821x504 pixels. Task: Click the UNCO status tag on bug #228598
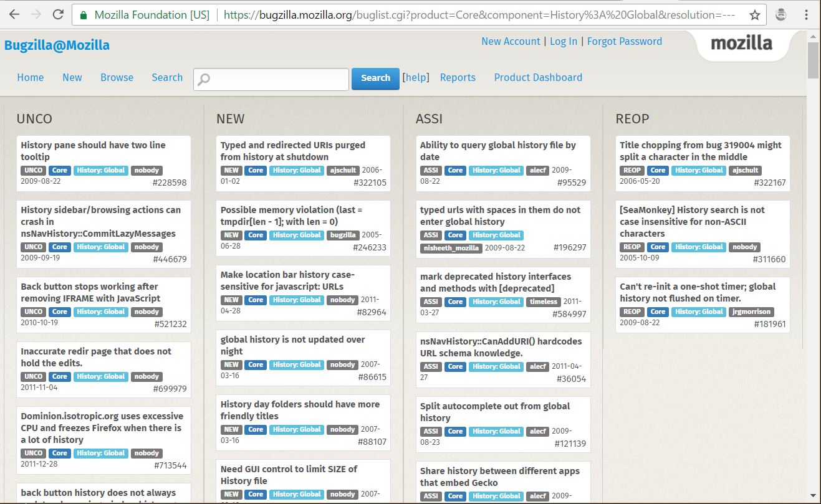(x=34, y=170)
